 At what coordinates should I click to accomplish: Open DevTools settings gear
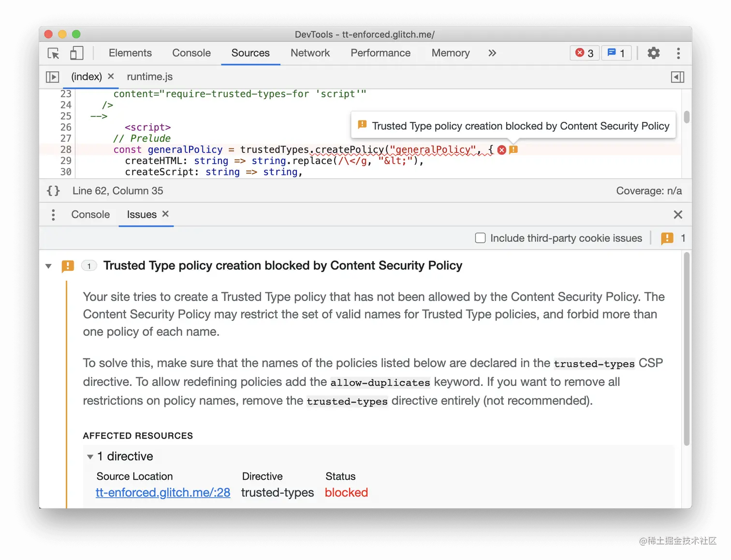point(654,53)
